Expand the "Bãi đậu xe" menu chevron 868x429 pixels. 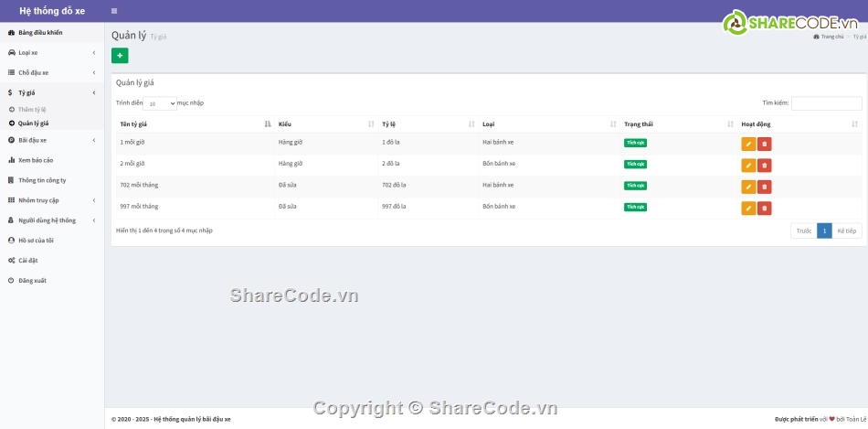tap(94, 140)
